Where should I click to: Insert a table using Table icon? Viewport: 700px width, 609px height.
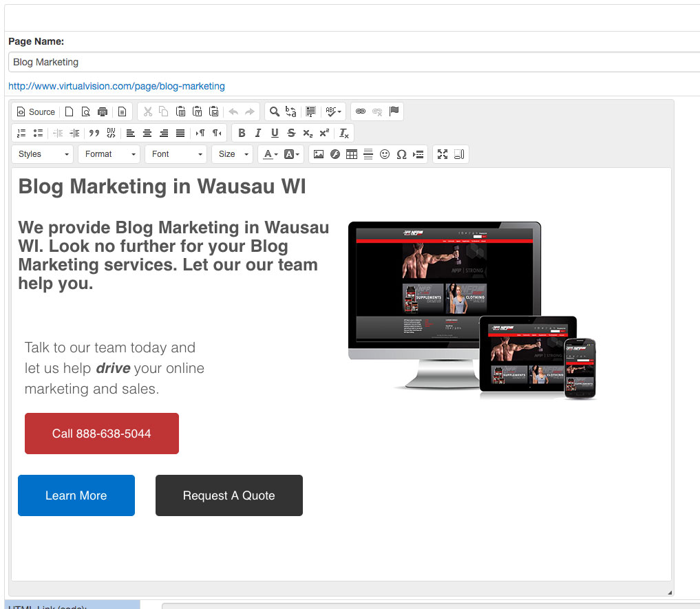pos(352,154)
